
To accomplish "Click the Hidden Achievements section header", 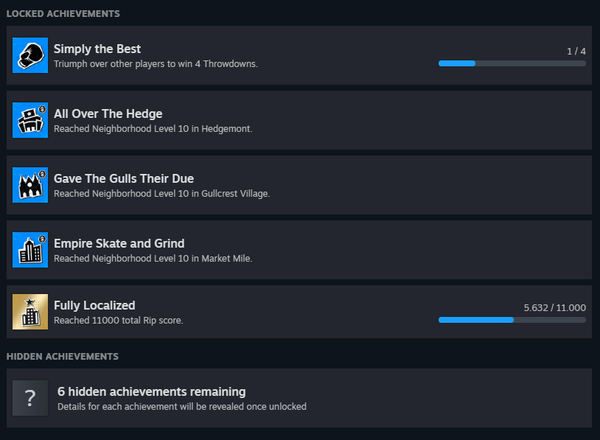I will coord(63,356).
